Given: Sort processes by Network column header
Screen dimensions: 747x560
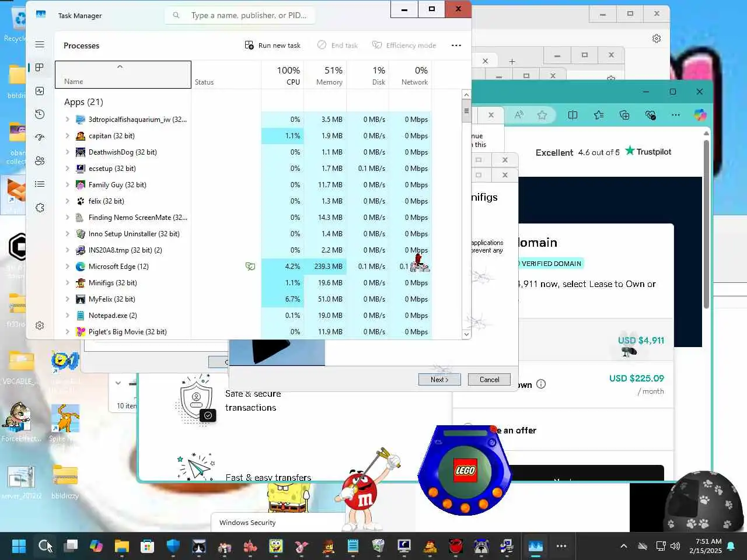Looking at the screenshot, I should [410, 75].
